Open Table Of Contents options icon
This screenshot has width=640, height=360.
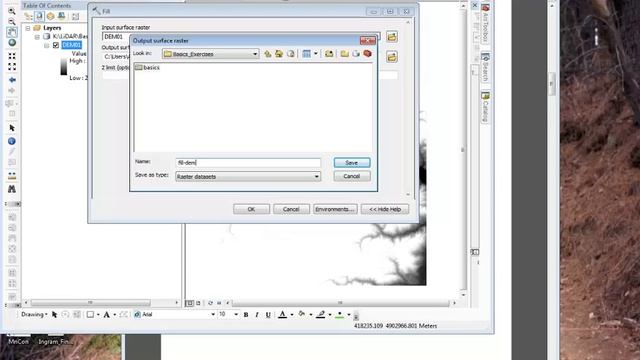[x=76, y=16]
